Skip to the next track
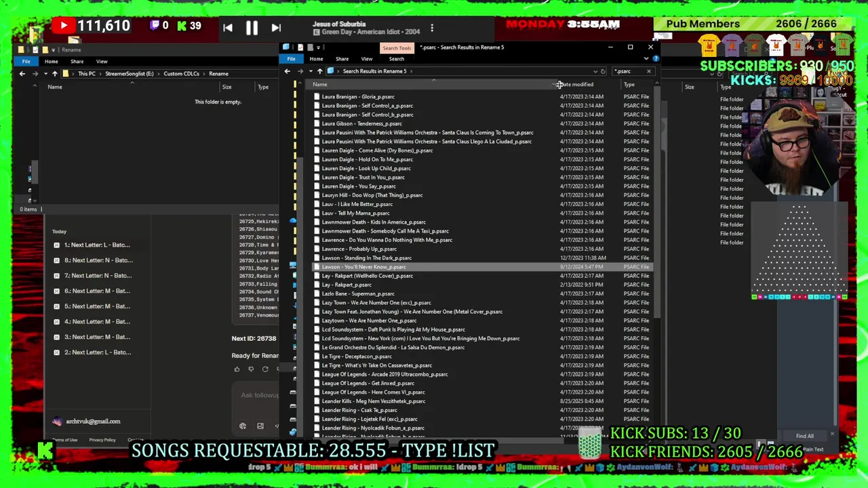868x488 pixels. point(275,28)
